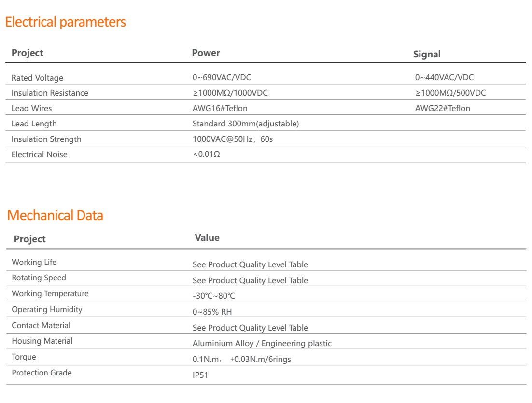Click the Rotating Speed row label
This screenshot has height=403, width=532.
tap(39, 278)
